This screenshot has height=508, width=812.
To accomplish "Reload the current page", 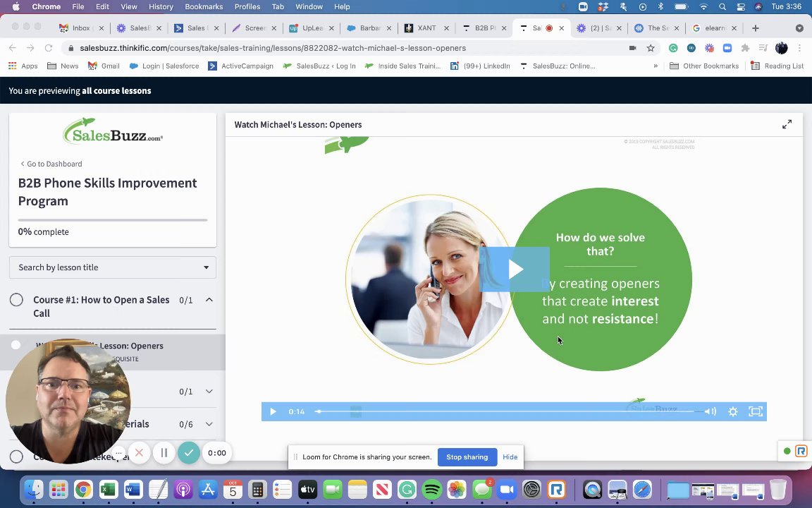I will (49, 48).
